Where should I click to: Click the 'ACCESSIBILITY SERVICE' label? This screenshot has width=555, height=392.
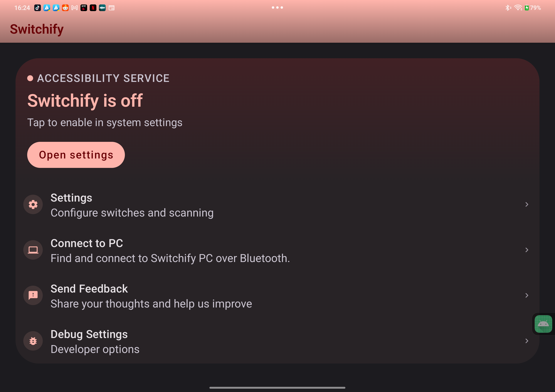click(x=103, y=78)
